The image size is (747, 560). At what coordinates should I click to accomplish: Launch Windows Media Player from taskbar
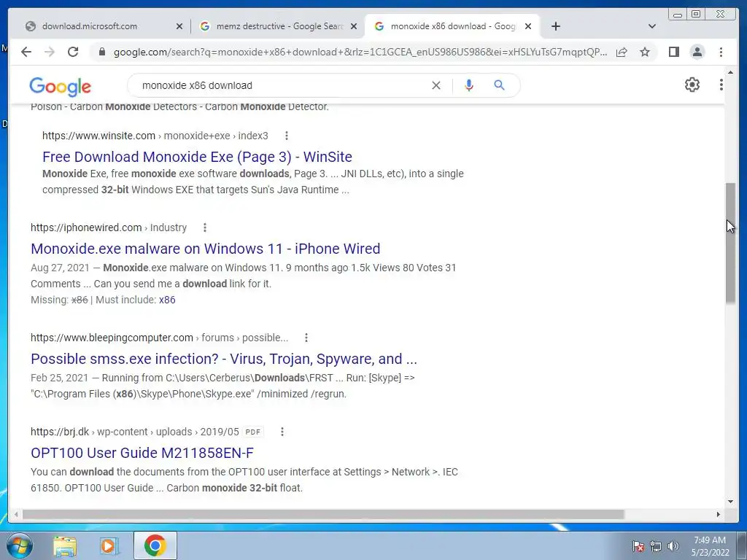(x=109, y=545)
